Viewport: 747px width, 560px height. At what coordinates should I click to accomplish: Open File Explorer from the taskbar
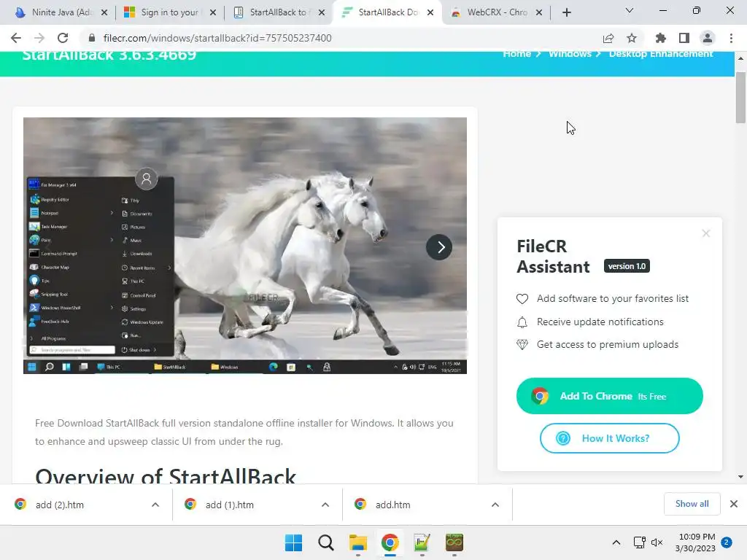click(x=357, y=542)
